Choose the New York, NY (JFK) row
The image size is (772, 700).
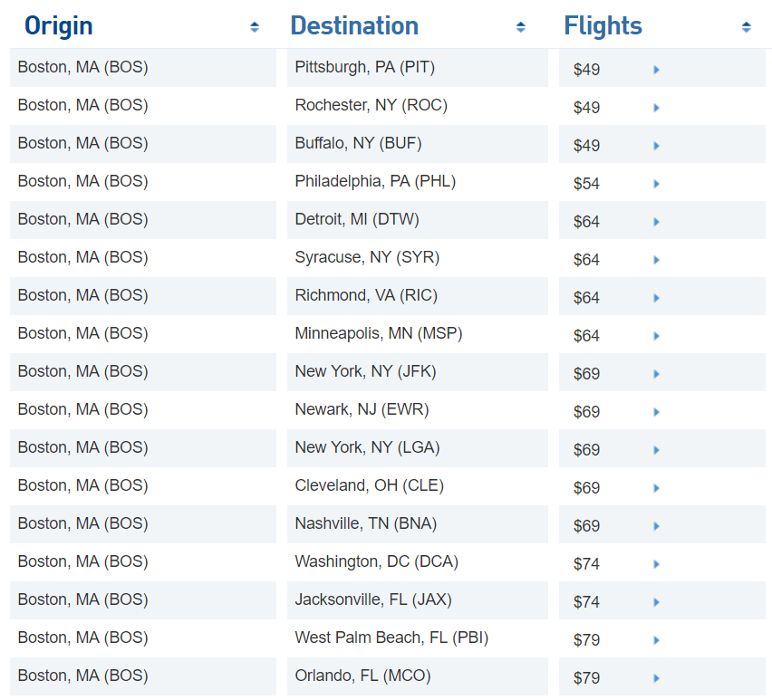(x=365, y=371)
